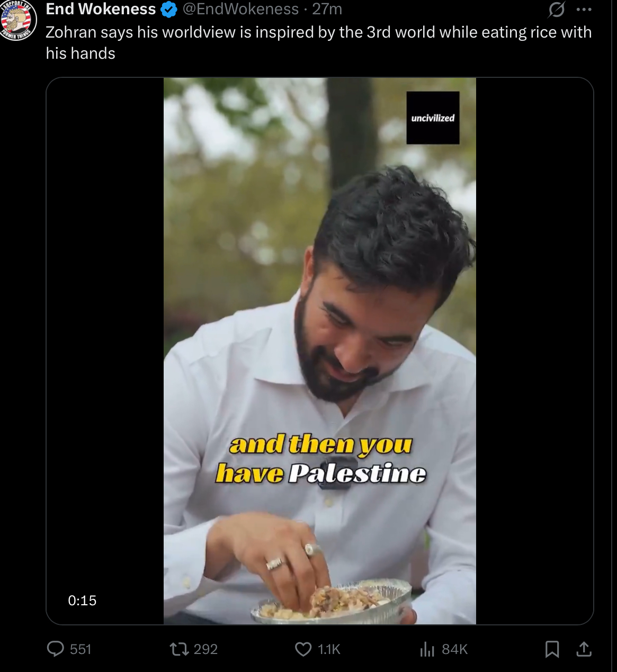Click the 1.1K likes count

coord(329,649)
